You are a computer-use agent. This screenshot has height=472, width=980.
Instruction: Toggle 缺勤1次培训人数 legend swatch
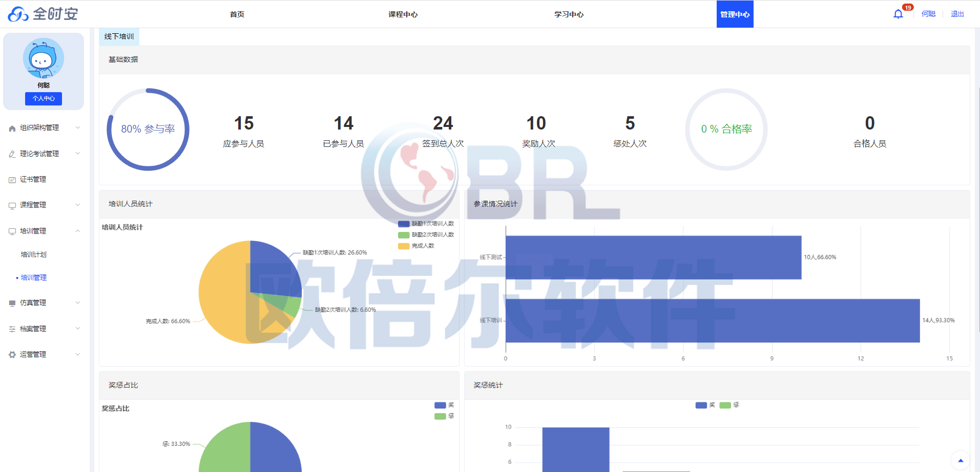coord(404,224)
